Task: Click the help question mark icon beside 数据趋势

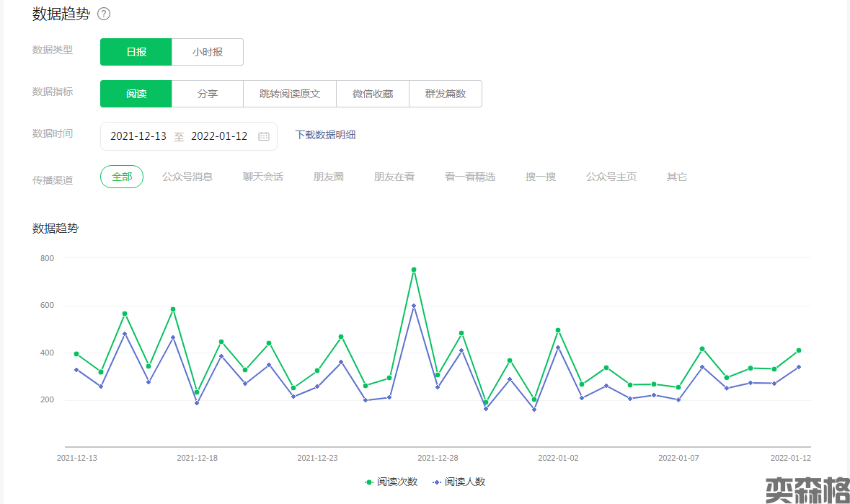Action: click(x=104, y=14)
